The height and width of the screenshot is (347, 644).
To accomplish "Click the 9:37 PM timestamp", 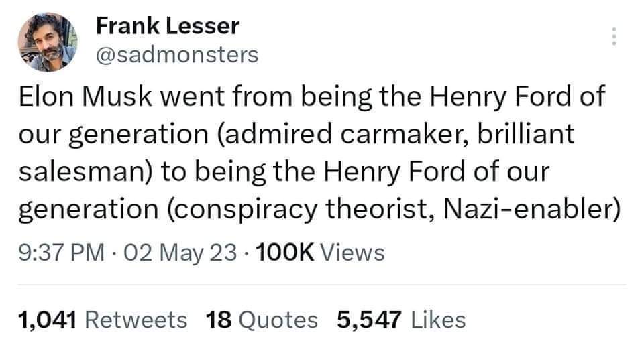I will 60,253.
